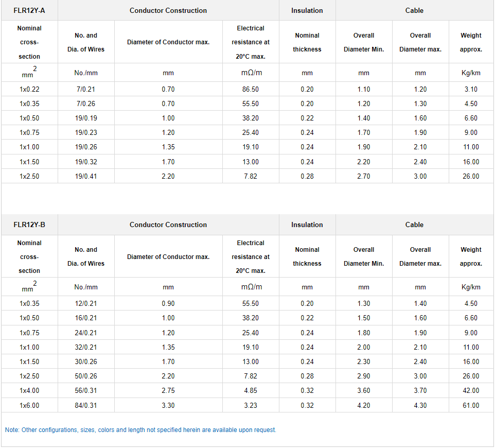Click the 42.00 weight value
Image resolution: width=495 pixels, height=448 pixels.
tap(471, 390)
